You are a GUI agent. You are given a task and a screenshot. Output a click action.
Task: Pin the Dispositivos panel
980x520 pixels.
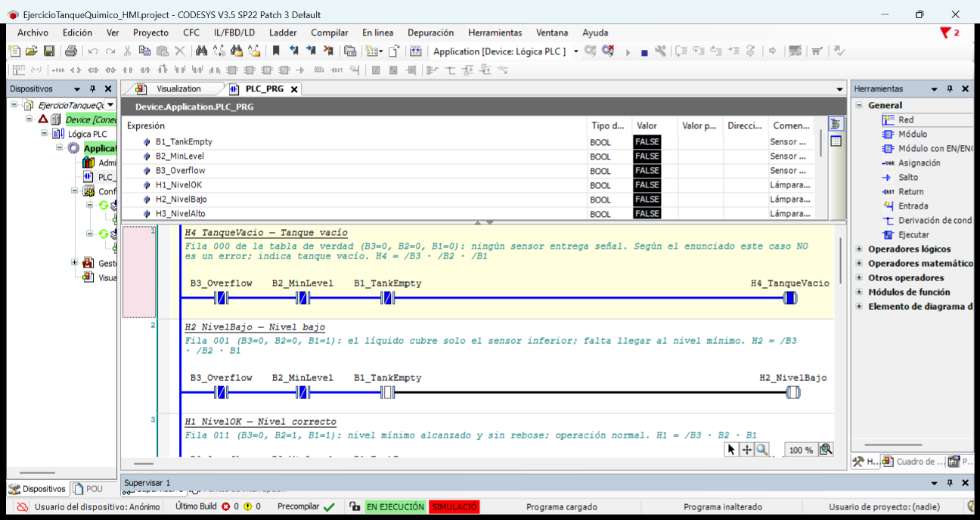tap(93, 88)
